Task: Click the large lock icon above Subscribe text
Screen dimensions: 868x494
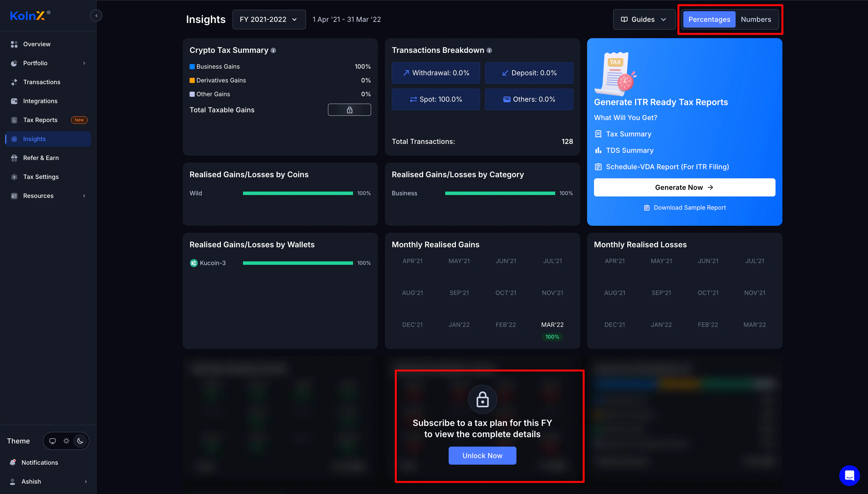Action: [482, 399]
